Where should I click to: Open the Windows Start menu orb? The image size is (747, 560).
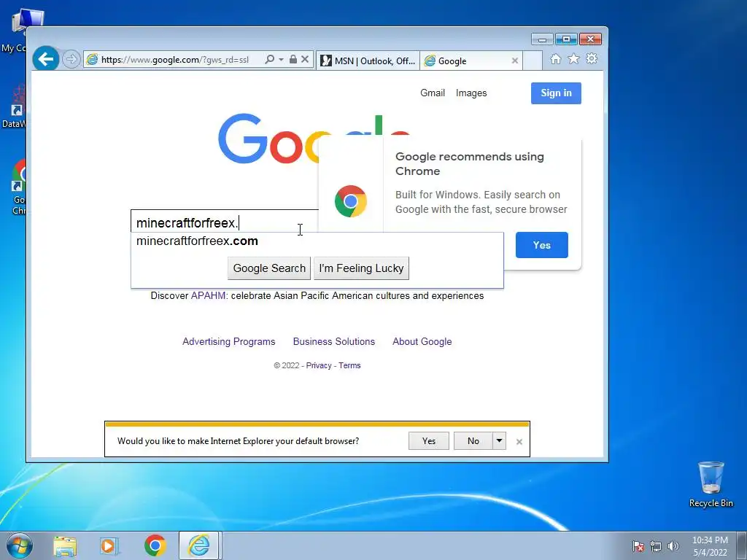coord(19,545)
